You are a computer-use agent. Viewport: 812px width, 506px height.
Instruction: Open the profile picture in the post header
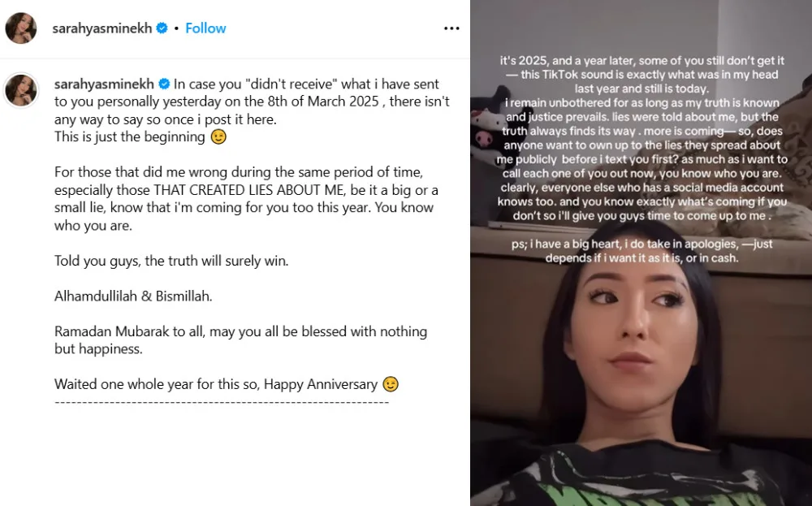coord(21,28)
